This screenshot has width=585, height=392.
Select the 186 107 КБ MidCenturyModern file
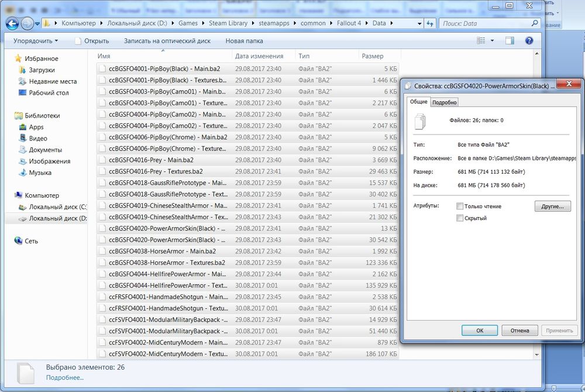[247, 354]
